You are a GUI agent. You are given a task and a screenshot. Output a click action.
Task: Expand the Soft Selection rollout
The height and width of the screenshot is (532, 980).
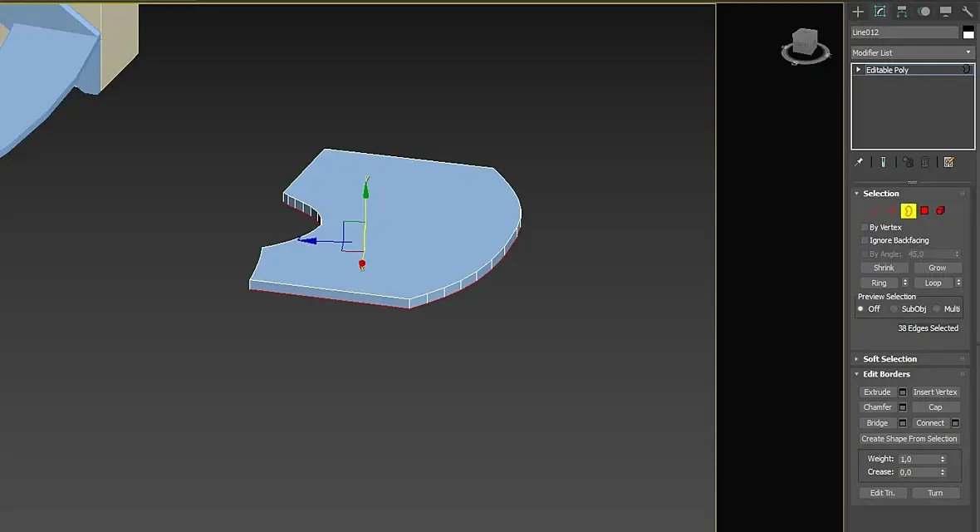[889, 358]
